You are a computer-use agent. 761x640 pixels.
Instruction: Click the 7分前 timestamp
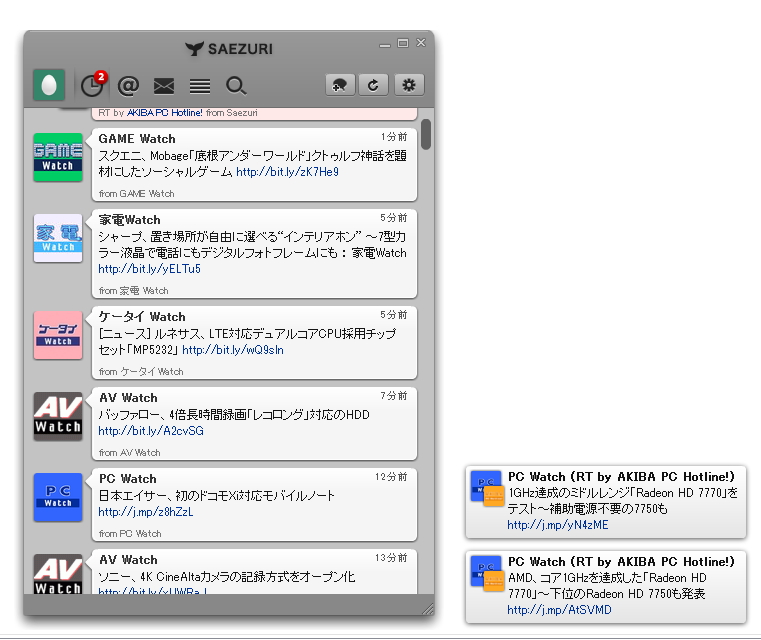394,396
